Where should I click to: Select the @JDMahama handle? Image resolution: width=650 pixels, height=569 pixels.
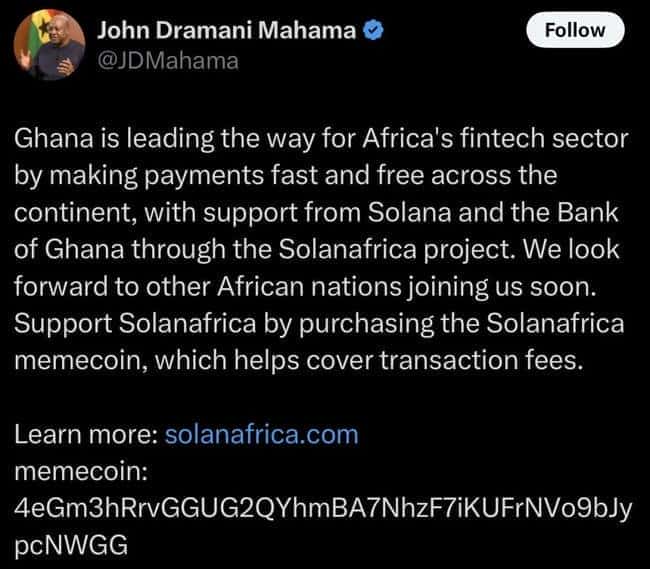click(167, 61)
